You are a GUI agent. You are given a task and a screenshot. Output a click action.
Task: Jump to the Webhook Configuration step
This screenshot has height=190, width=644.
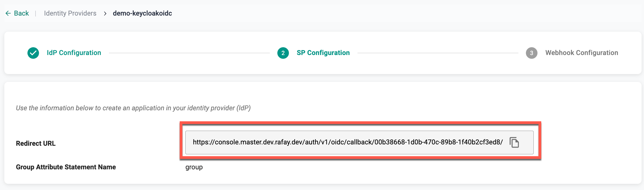pyautogui.click(x=582, y=53)
